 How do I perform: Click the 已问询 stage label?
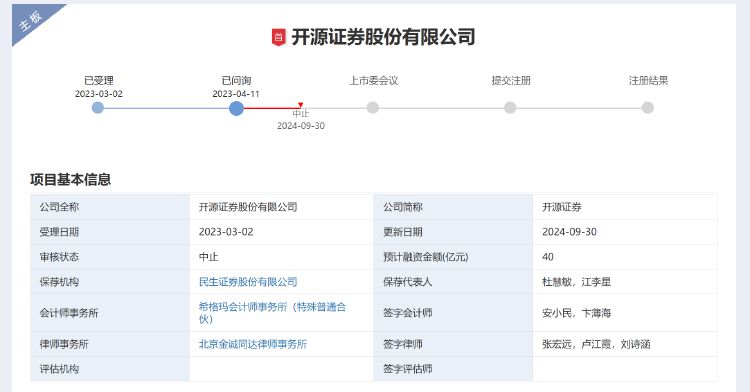[x=236, y=80]
